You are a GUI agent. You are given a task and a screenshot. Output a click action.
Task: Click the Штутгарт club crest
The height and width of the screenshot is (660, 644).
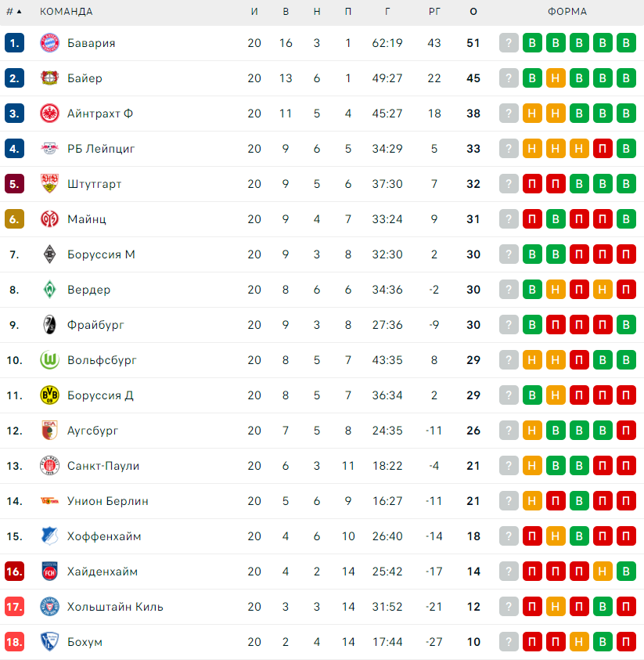[49, 184]
